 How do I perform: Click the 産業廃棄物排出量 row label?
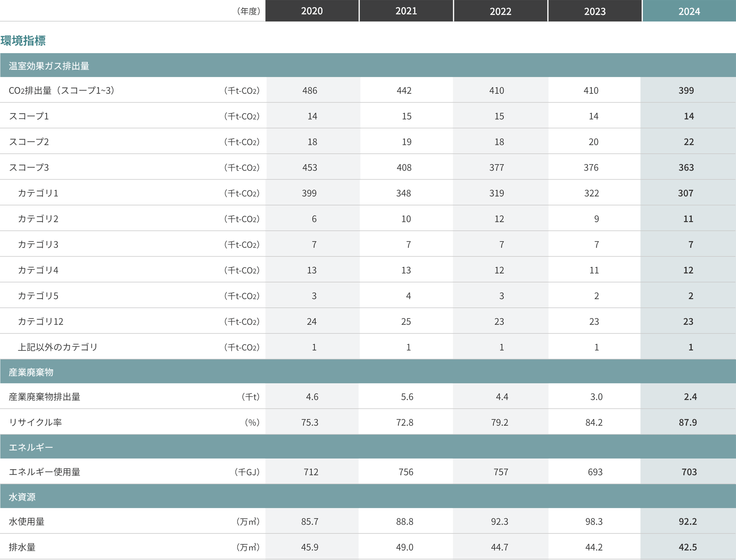[x=44, y=397]
